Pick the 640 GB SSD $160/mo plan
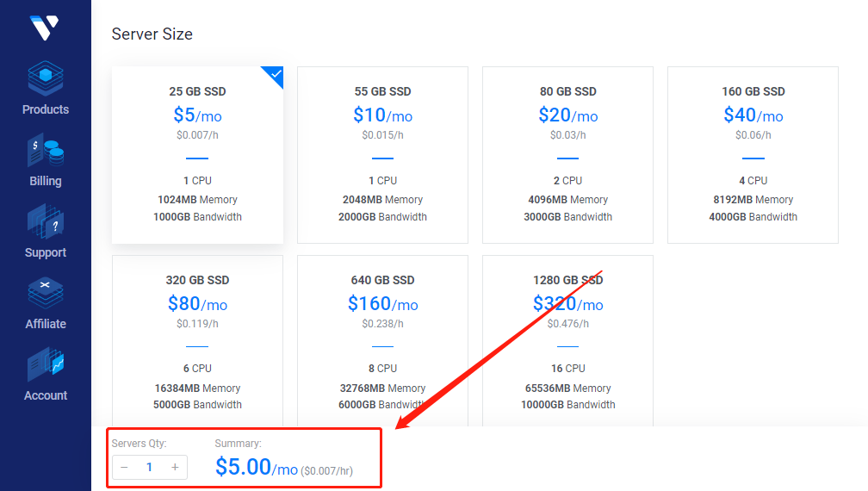This screenshot has height=491, width=868. click(x=382, y=340)
